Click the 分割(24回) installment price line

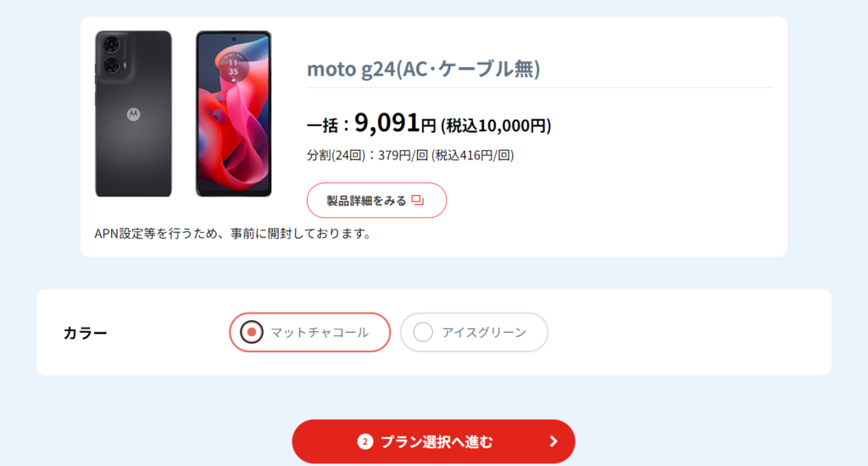(410, 155)
